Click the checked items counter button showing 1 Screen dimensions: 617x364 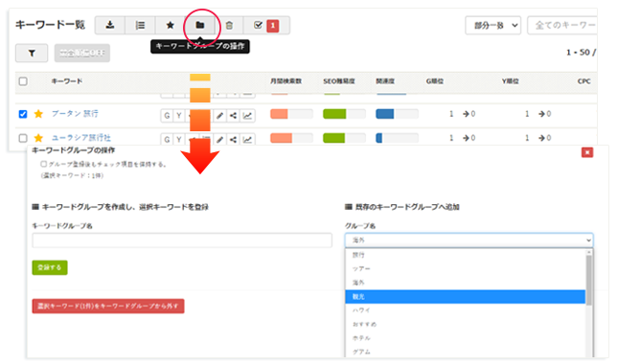point(266,25)
